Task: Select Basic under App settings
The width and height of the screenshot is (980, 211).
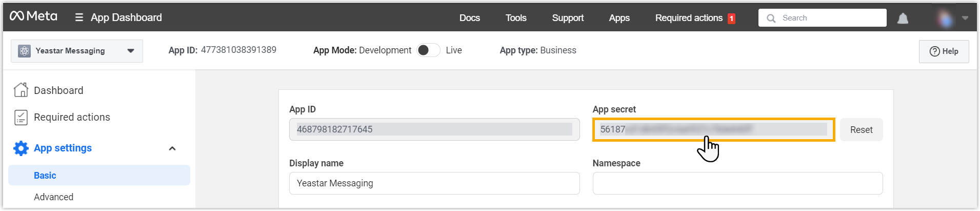Action: click(x=45, y=176)
